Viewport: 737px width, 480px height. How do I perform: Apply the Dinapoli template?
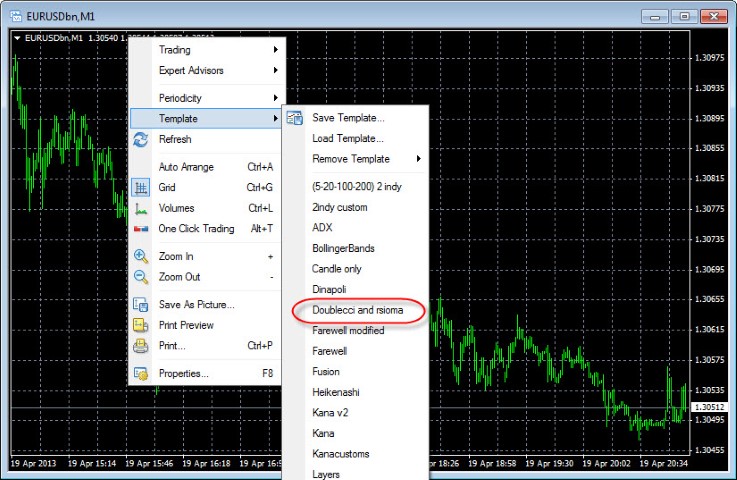tap(355, 290)
